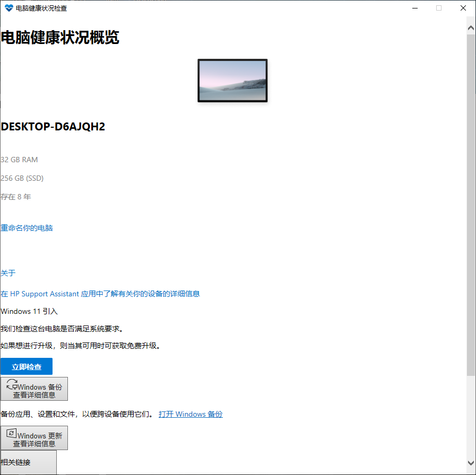Viewport: 476px width, 475px height.
Task: Click the scrollbar down arrow
Action: (x=471, y=463)
